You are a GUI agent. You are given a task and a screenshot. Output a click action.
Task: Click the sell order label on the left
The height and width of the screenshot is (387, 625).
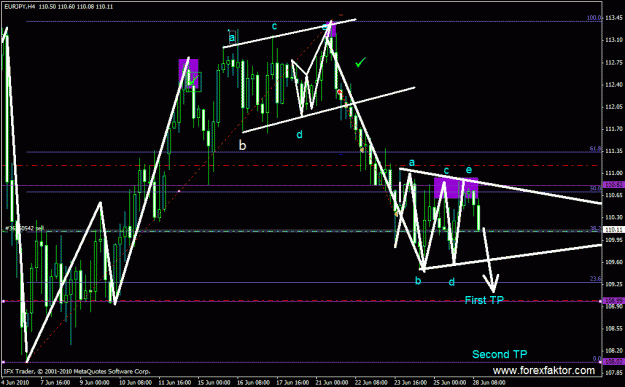(x=24, y=228)
